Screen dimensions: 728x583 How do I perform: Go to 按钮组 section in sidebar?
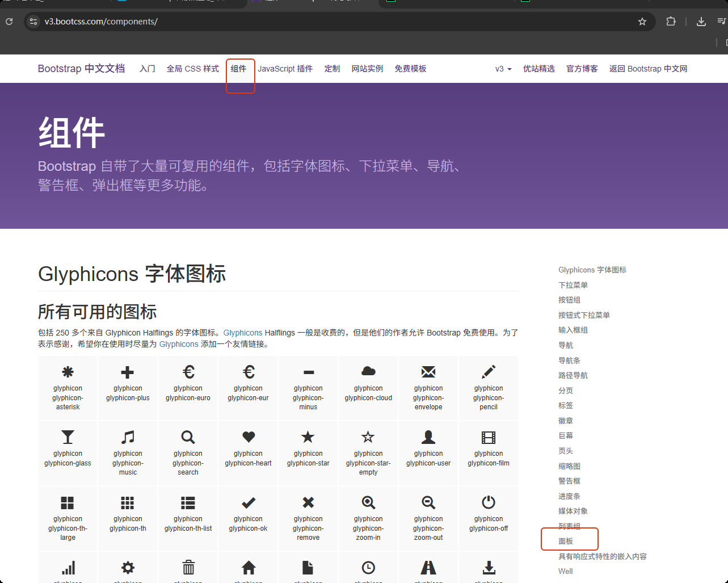pyautogui.click(x=570, y=300)
